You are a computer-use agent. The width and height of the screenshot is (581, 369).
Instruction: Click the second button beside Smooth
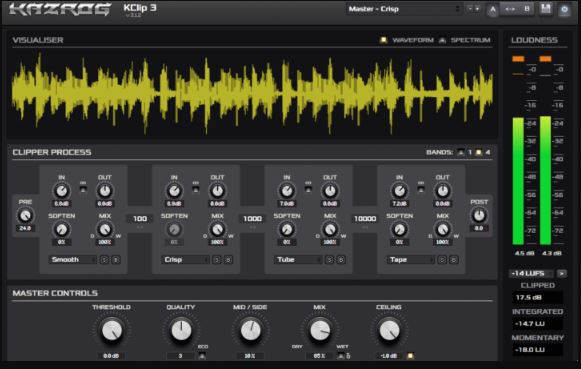tap(116, 260)
